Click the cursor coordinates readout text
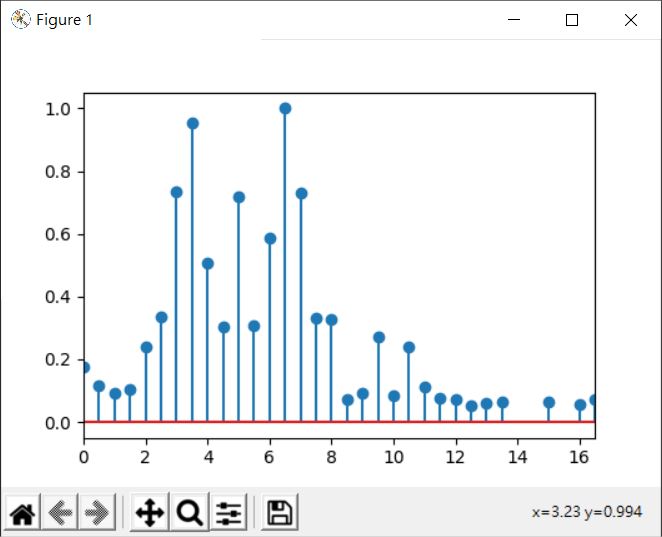Viewport: 662px width, 537px height. click(587, 512)
